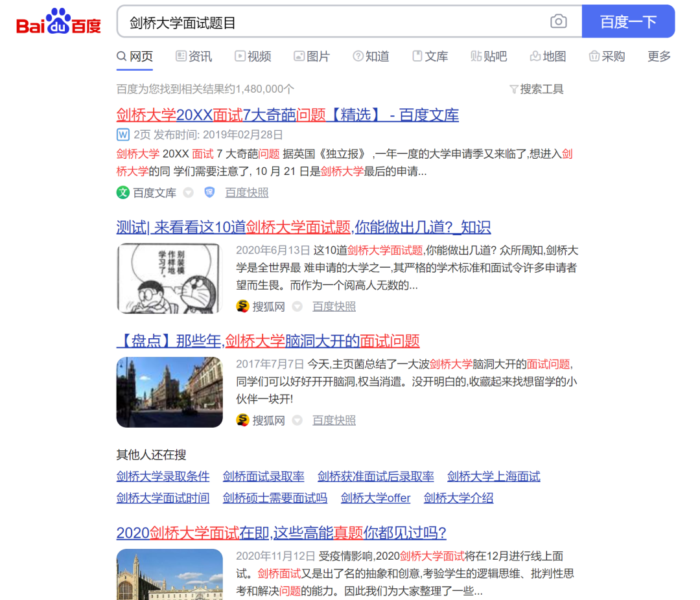The width and height of the screenshot is (700, 600).
Task: Expand source dropdown under the 盘点 result
Action: [297, 421]
